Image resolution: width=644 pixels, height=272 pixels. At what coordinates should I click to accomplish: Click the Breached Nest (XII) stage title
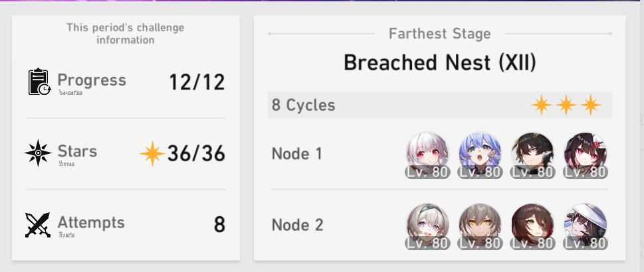(x=439, y=63)
